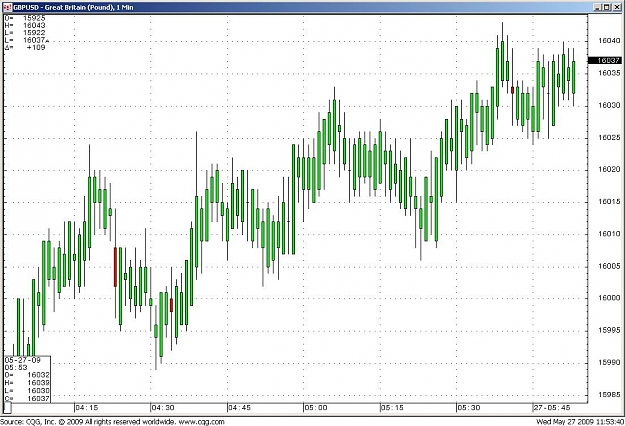Click the L= 16030 value in cursor box
The width and height of the screenshot is (625, 426).
(27, 391)
